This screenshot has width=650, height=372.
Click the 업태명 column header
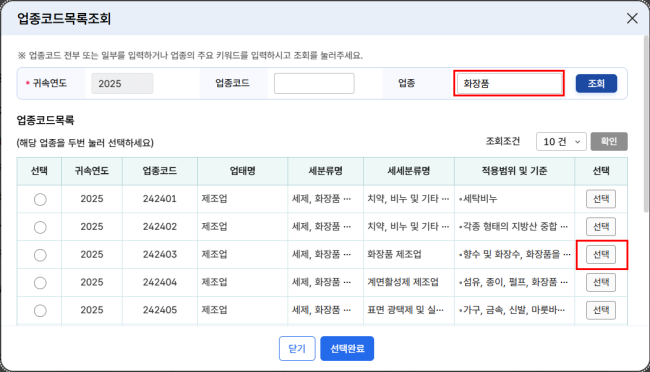pos(243,171)
